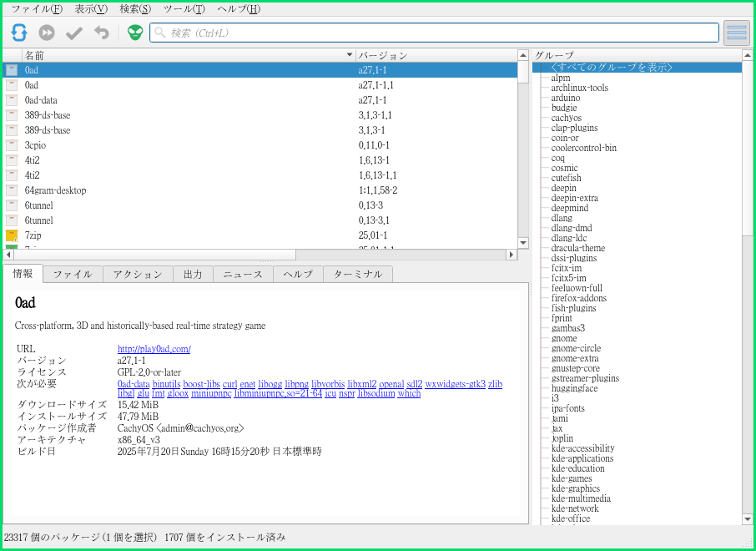The width and height of the screenshot is (756, 551).
Task: Follow the 0ad-data dependency link
Action: click(x=134, y=384)
